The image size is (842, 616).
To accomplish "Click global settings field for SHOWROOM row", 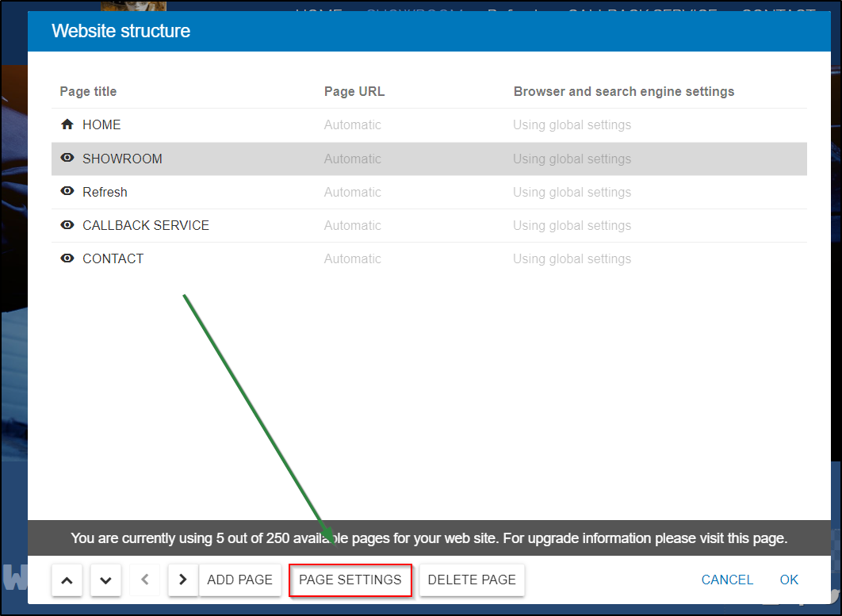I will [x=572, y=159].
